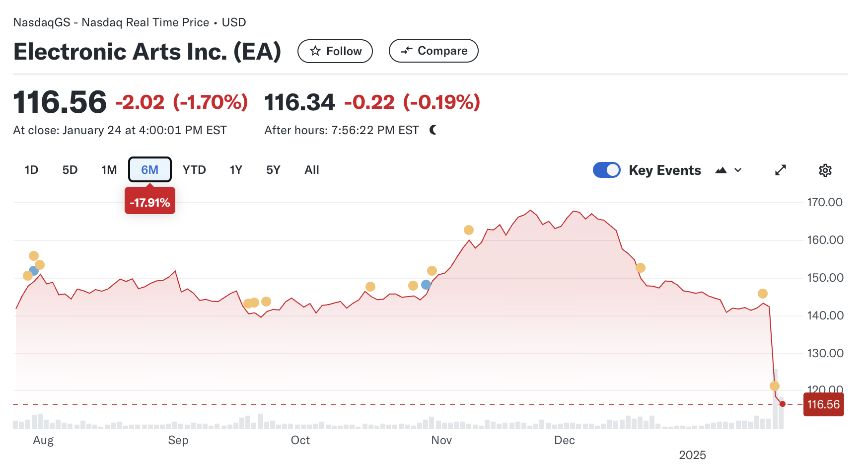Click the key event dot at the November peak

click(x=469, y=230)
